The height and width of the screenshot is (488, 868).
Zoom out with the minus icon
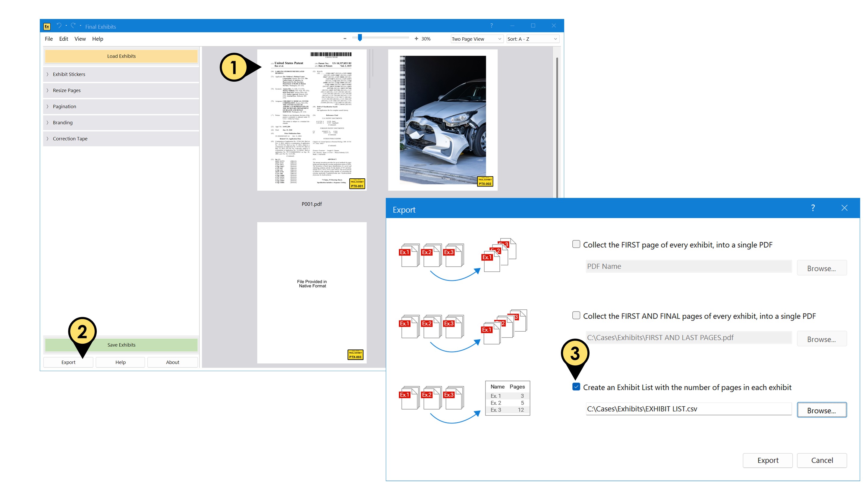tap(345, 38)
